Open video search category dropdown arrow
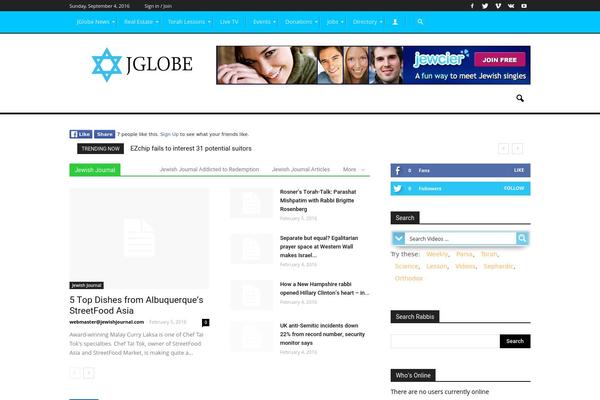 [398, 238]
